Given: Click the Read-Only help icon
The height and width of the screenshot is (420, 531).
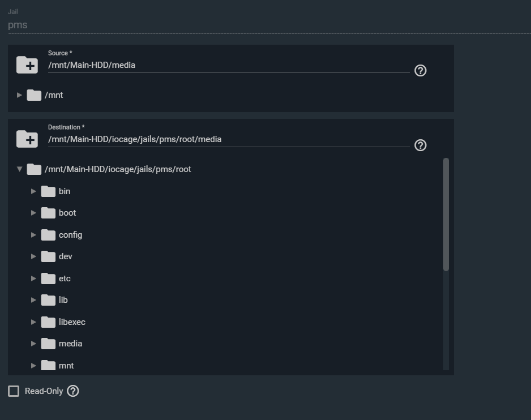Looking at the screenshot, I should coord(73,391).
